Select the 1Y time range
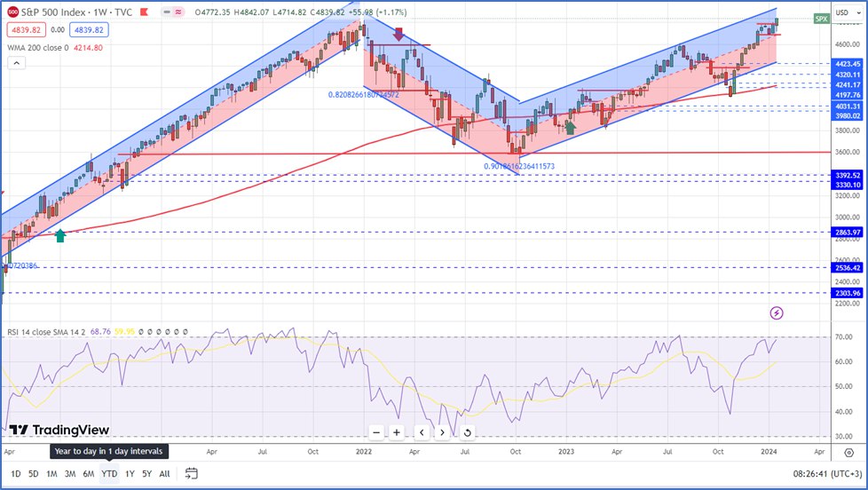Image resolution: width=868 pixels, height=490 pixels. (x=130, y=473)
